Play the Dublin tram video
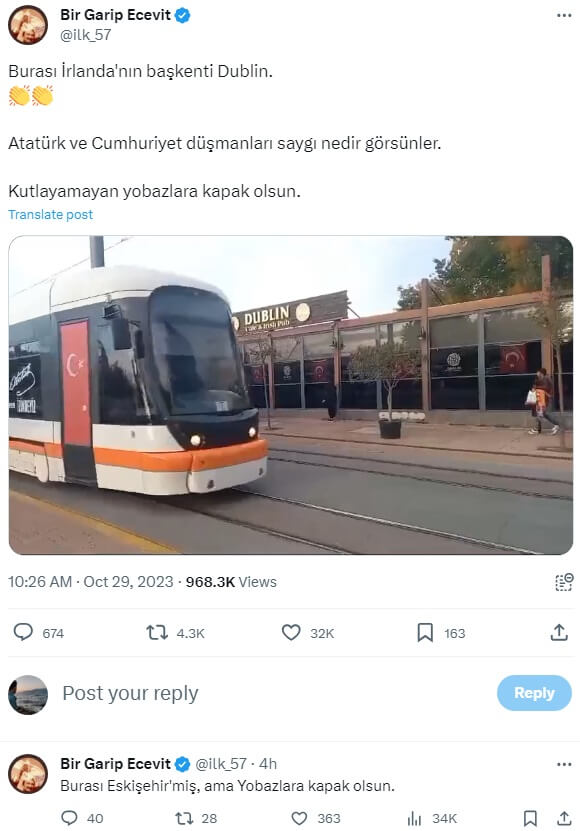 pyautogui.click(x=291, y=395)
